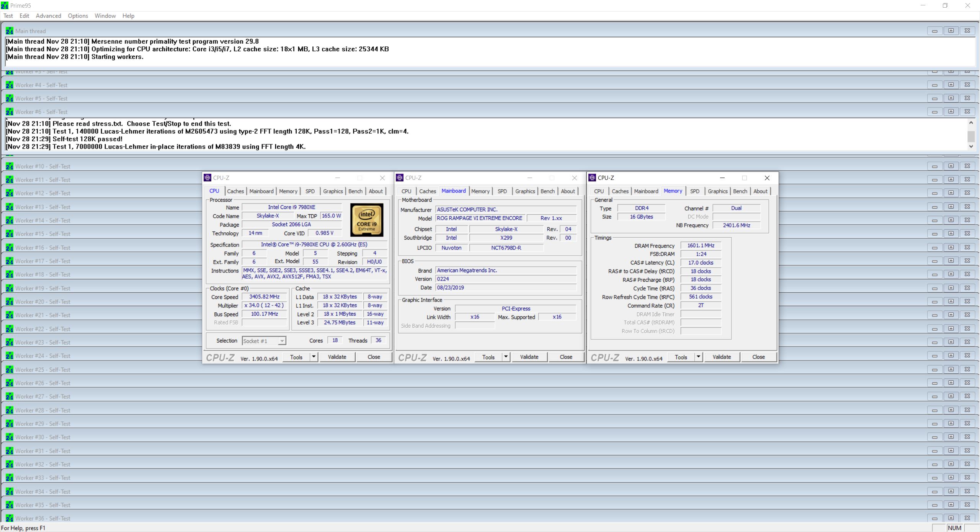Image resolution: width=980 pixels, height=532 pixels.
Task: Open Tools dropdown arrow in Mainboard window
Action: pos(506,357)
